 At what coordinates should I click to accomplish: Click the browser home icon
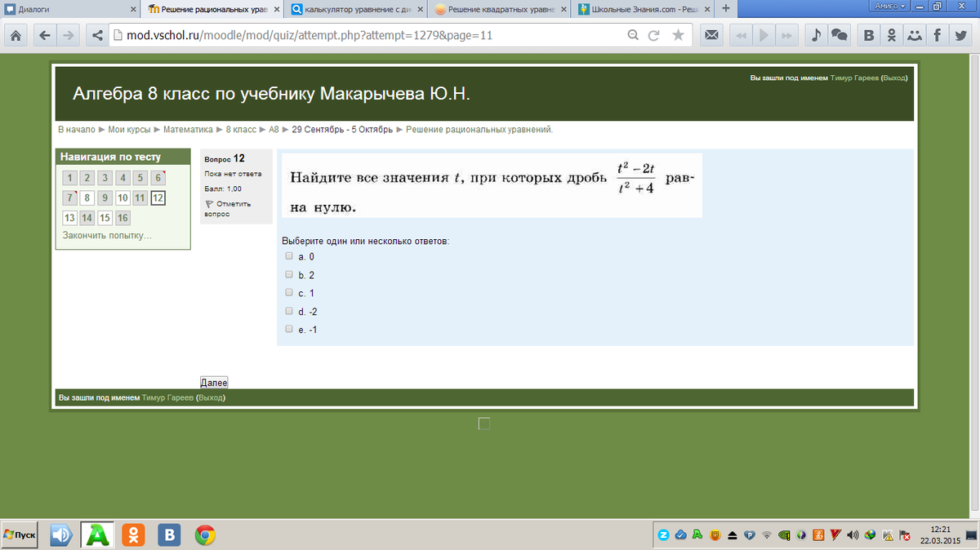point(16,36)
